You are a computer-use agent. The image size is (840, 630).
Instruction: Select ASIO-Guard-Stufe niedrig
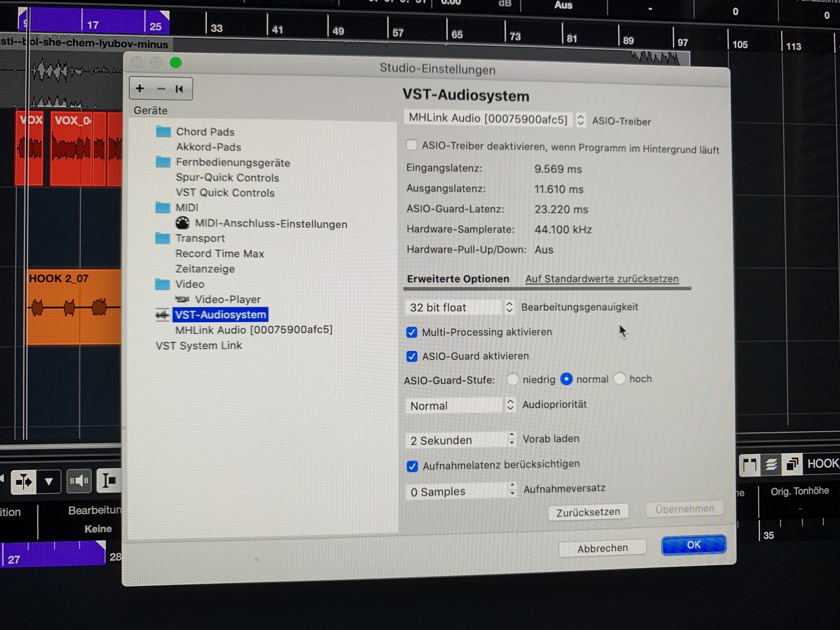[x=512, y=379]
